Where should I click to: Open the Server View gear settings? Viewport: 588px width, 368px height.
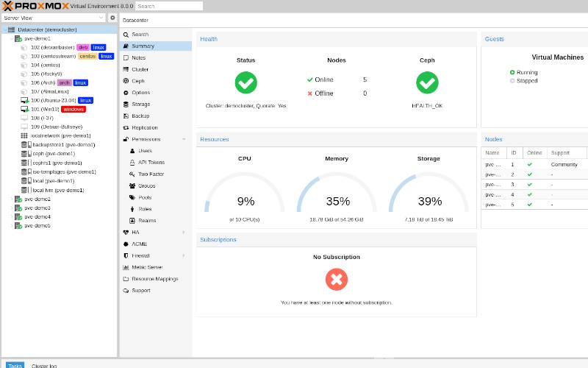pos(112,18)
